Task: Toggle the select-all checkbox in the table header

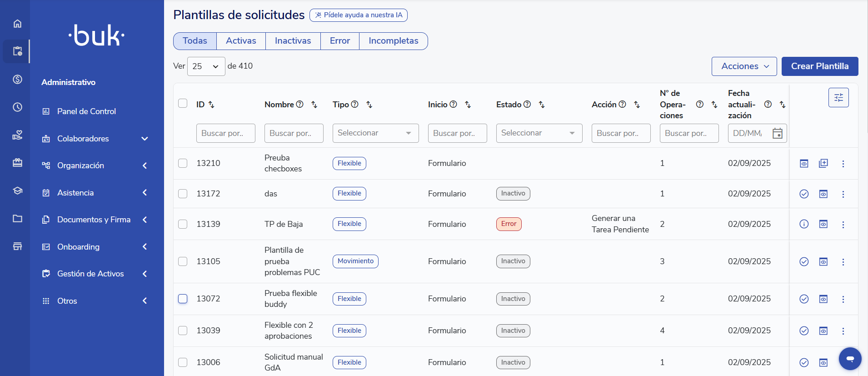Action: [x=183, y=103]
